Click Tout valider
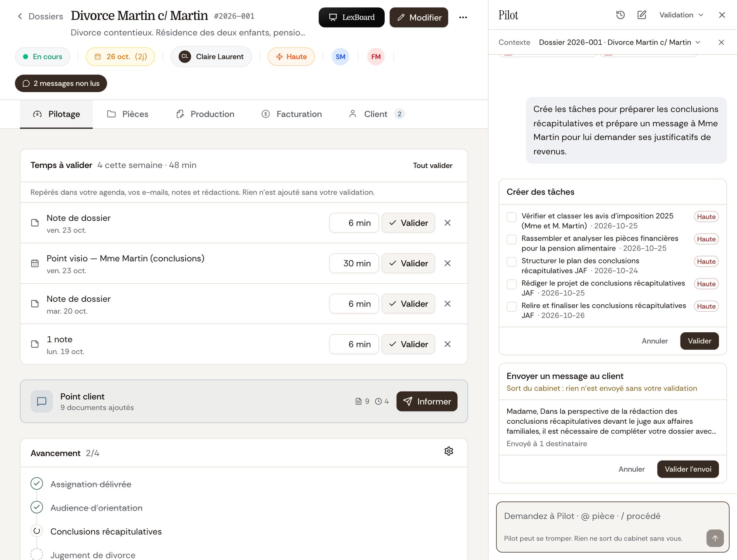The image size is (737, 560). click(x=433, y=165)
